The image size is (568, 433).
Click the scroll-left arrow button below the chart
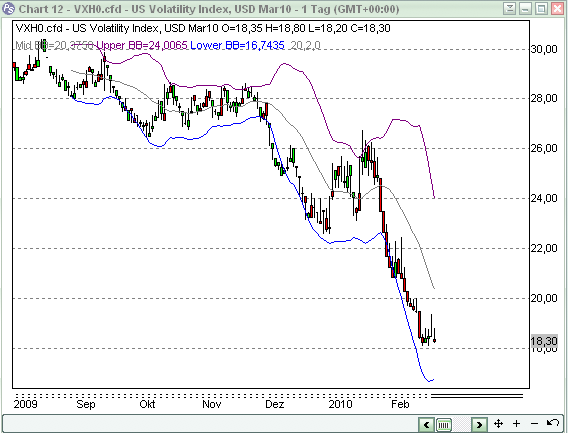(427, 424)
